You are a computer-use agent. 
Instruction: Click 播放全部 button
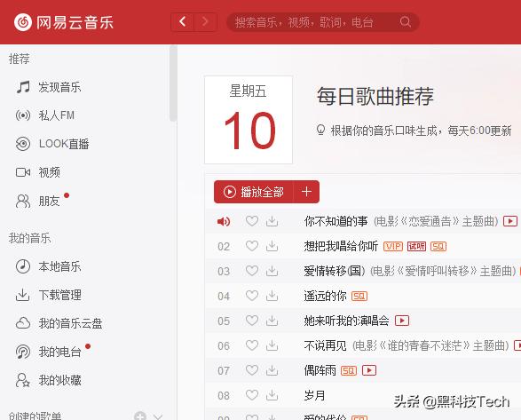pos(254,192)
